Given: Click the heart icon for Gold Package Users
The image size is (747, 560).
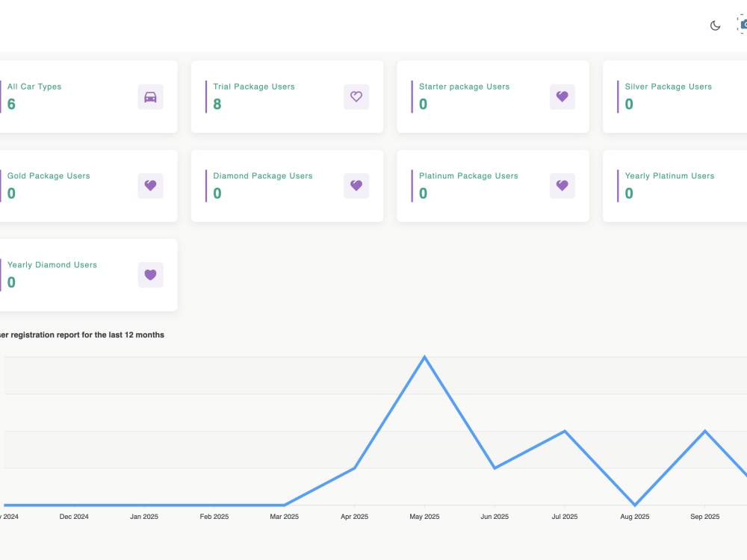Looking at the screenshot, I should pos(151,186).
